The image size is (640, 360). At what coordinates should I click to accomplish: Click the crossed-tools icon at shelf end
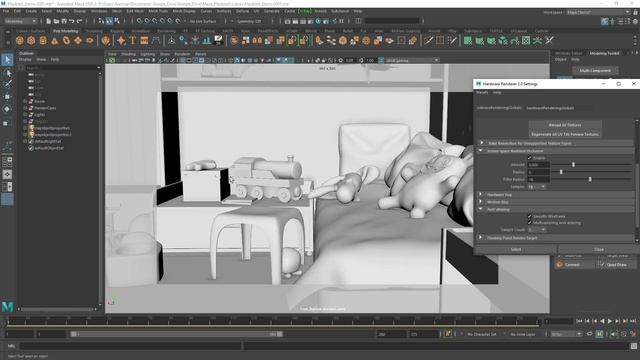(549, 40)
